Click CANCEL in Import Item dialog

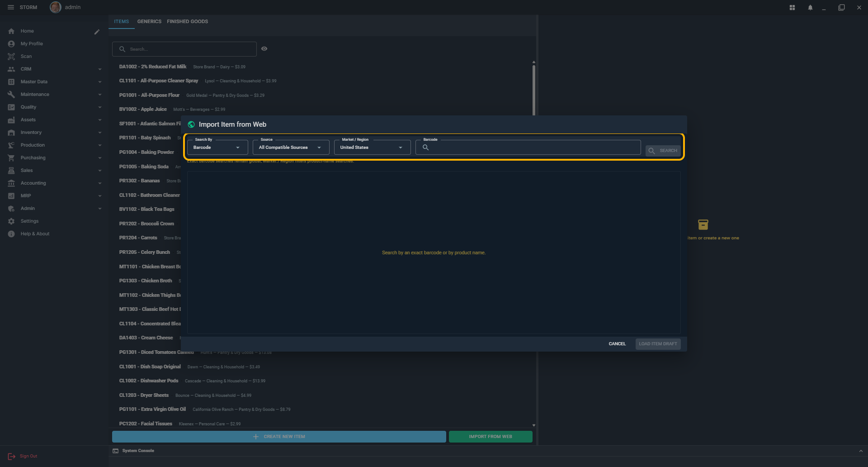tap(617, 344)
